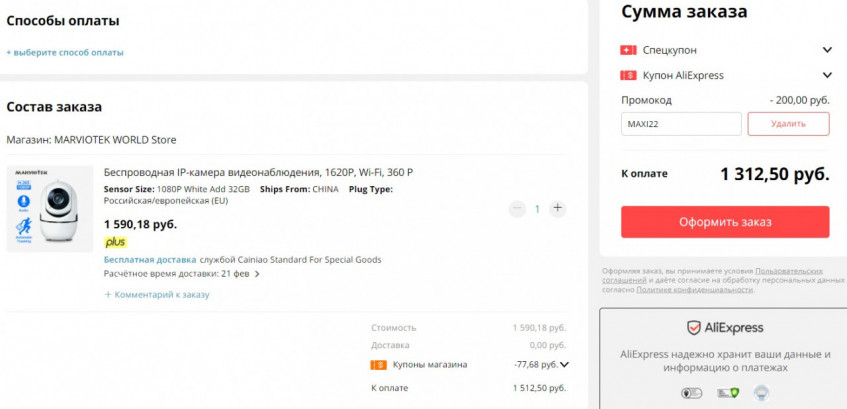Click the leftmost payment security badge
Viewport: 847px width, 409px height.
[692, 393]
